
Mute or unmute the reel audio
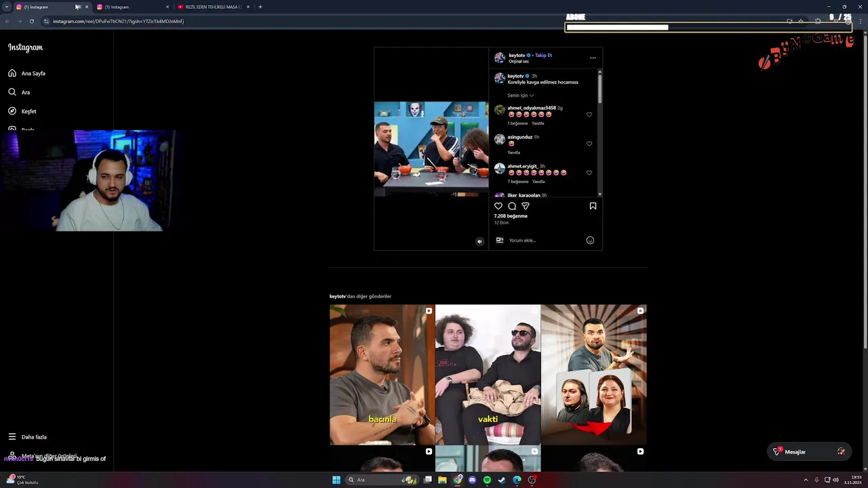point(479,241)
